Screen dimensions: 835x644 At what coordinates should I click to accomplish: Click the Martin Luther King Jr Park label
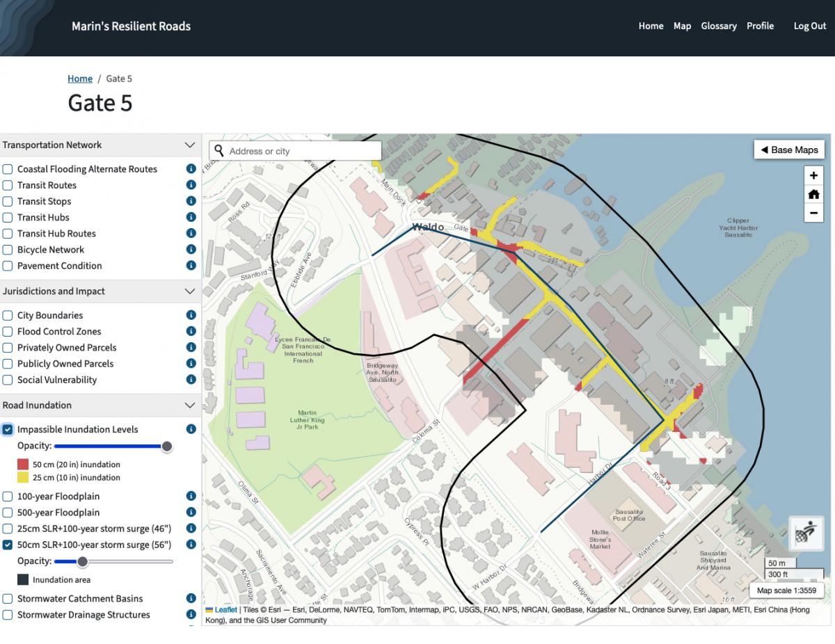tap(307, 419)
